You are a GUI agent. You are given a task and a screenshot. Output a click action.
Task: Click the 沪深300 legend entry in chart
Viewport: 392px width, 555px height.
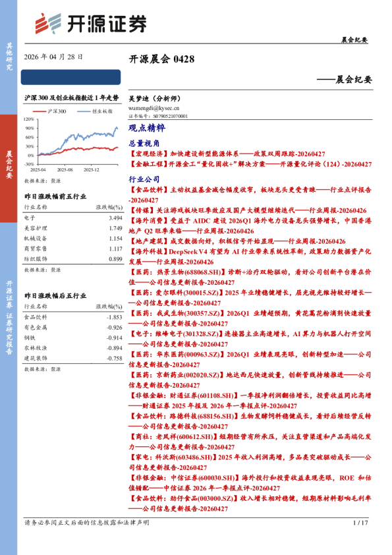(49, 111)
